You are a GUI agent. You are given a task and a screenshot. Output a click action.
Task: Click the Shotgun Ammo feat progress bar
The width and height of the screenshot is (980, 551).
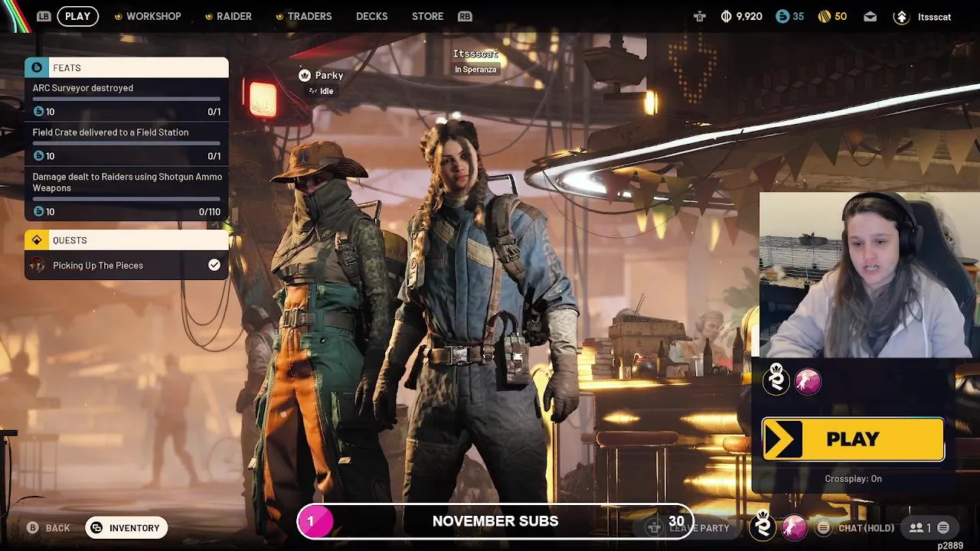(x=126, y=199)
